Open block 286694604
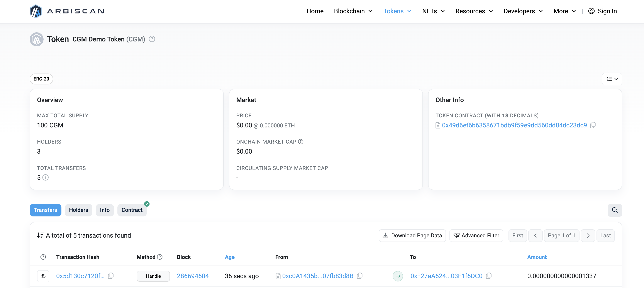Screen dimensions: 644x288 click(x=193, y=276)
